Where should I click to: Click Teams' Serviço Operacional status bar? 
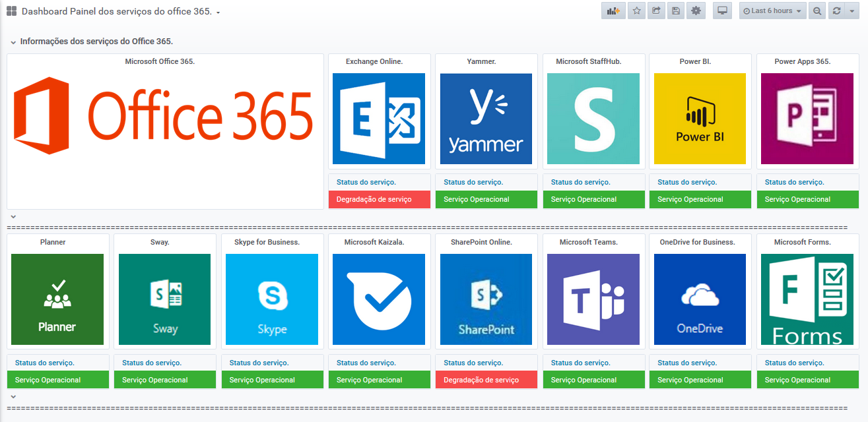pyautogui.click(x=594, y=380)
